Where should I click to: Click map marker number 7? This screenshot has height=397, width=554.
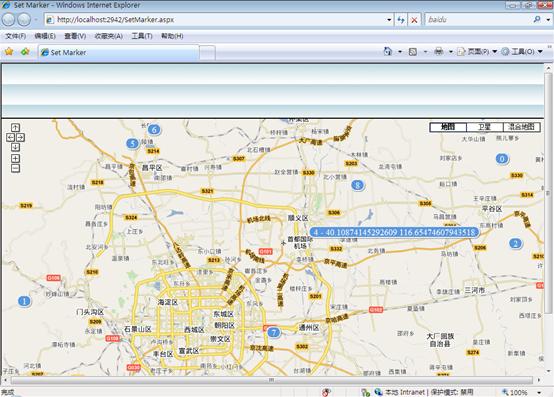[x=273, y=332]
